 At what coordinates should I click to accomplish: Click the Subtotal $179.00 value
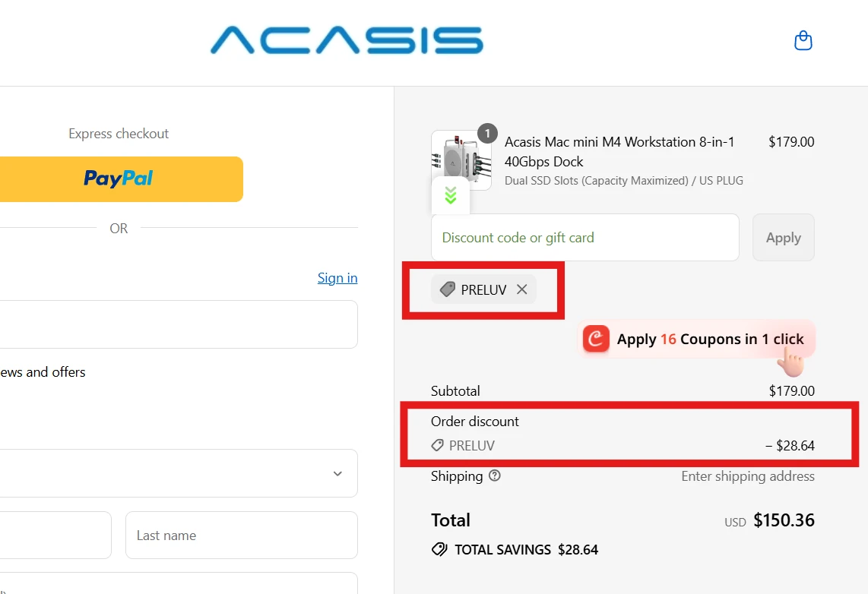pyautogui.click(x=791, y=391)
